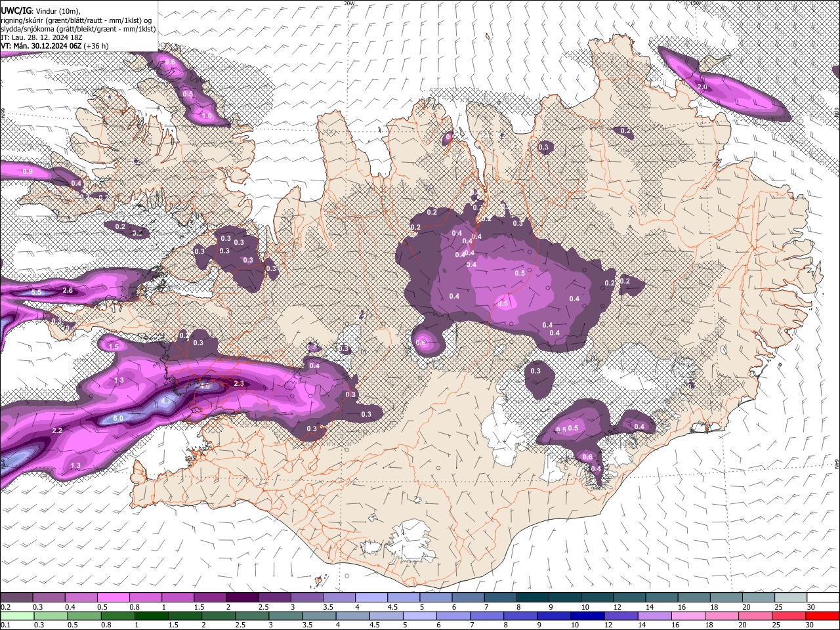Pick the lower scale swatch between 0.1 and 0.3
The image size is (840, 630).
pyautogui.click(x=16, y=616)
